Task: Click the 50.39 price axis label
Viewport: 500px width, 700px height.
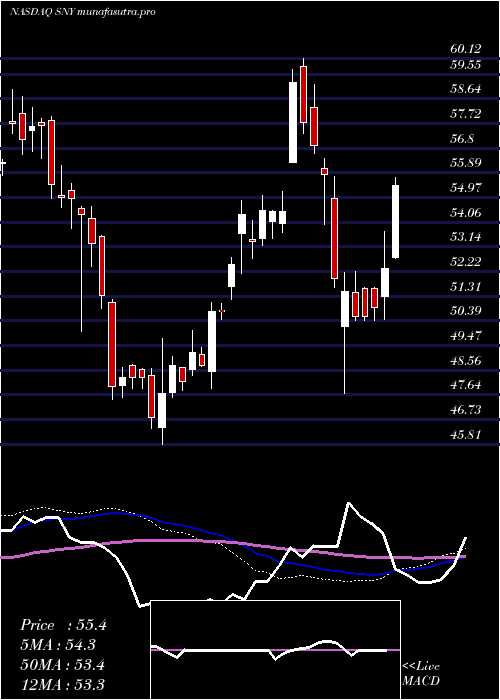Action: [466, 311]
